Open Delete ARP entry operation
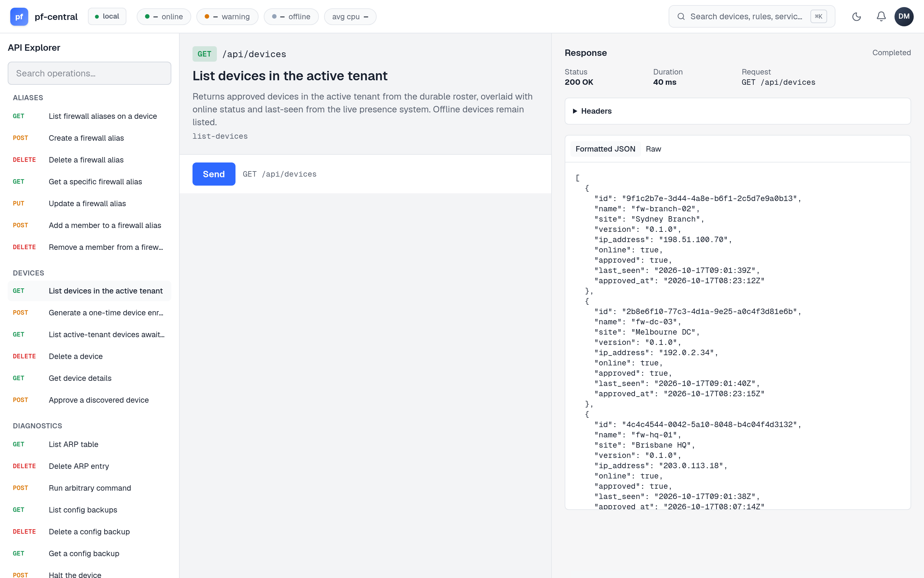The height and width of the screenshot is (578, 924). coord(89,466)
